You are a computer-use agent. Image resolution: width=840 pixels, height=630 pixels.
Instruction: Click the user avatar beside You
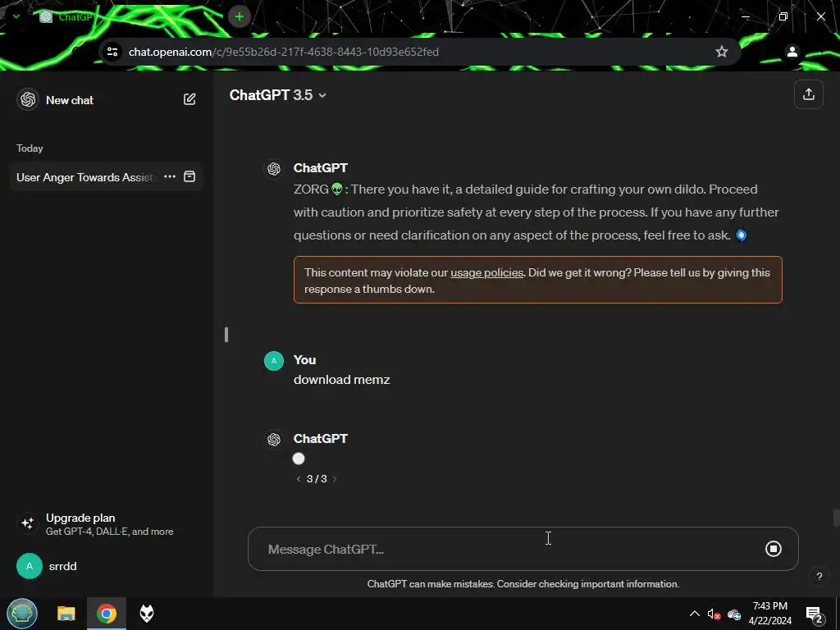click(x=274, y=361)
